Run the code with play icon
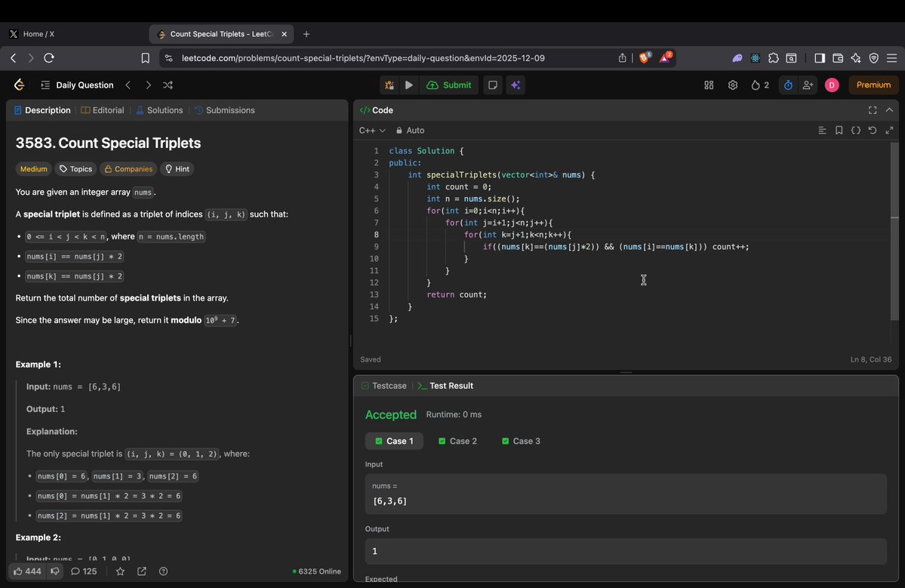 [x=408, y=85]
